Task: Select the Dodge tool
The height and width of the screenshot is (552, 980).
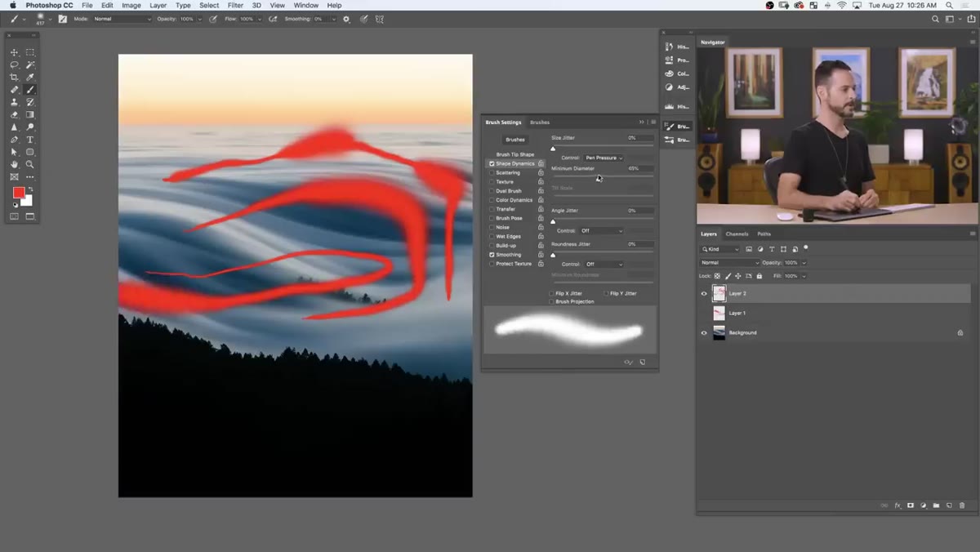Action: coord(30,127)
